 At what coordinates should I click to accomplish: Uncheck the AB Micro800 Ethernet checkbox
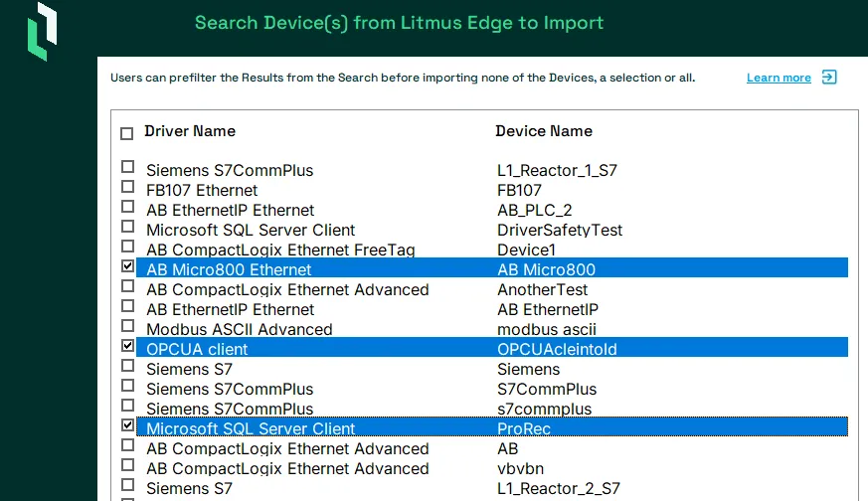click(128, 266)
